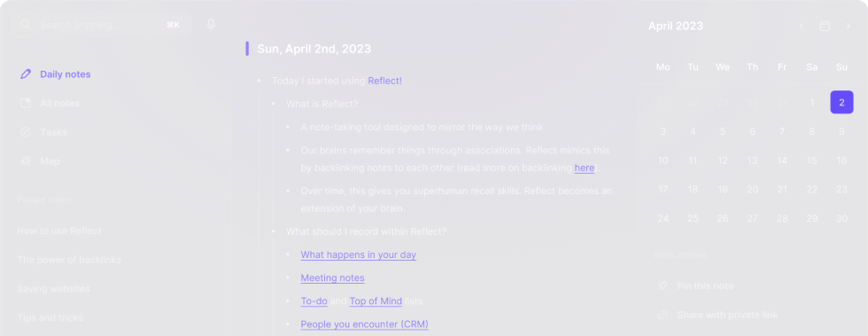Click the search magnifier icon
This screenshot has width=868, height=336.
tap(25, 25)
